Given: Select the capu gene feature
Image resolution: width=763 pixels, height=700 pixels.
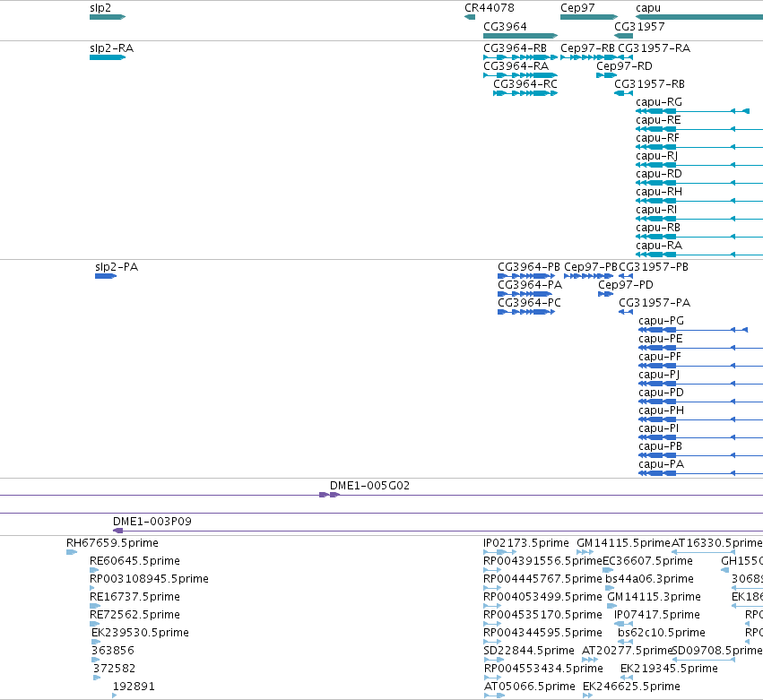Looking at the screenshot, I should 699,17.
